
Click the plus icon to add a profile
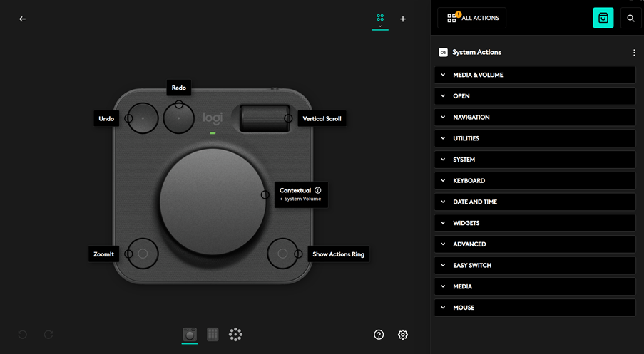[403, 19]
